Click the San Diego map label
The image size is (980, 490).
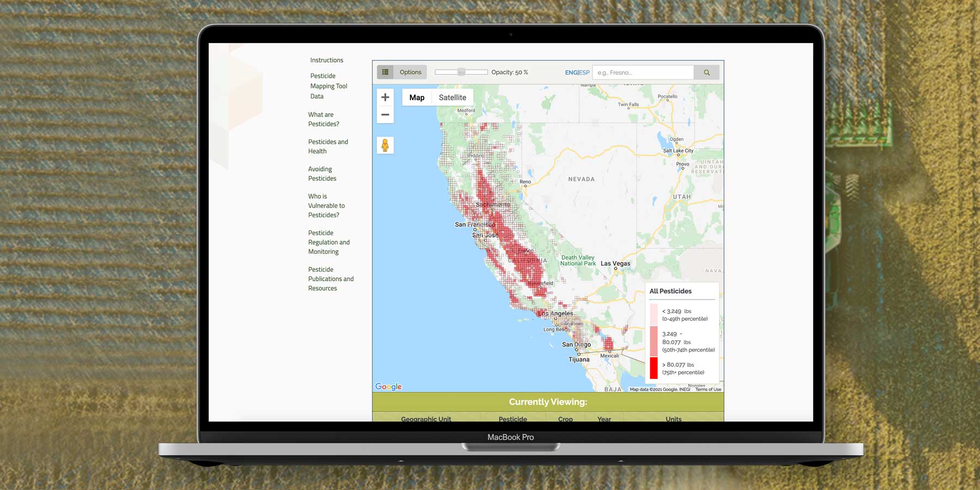tap(577, 345)
